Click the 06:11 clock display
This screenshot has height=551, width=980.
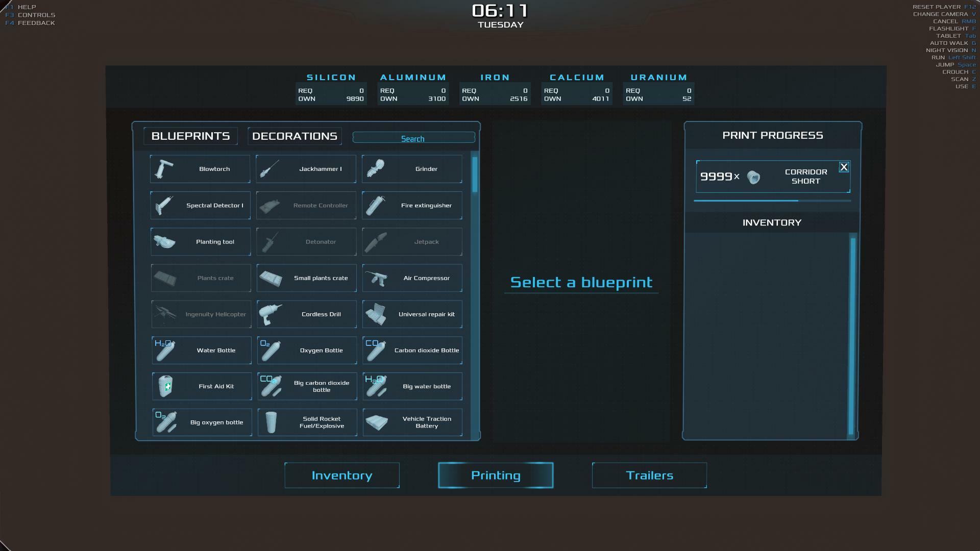pyautogui.click(x=500, y=11)
